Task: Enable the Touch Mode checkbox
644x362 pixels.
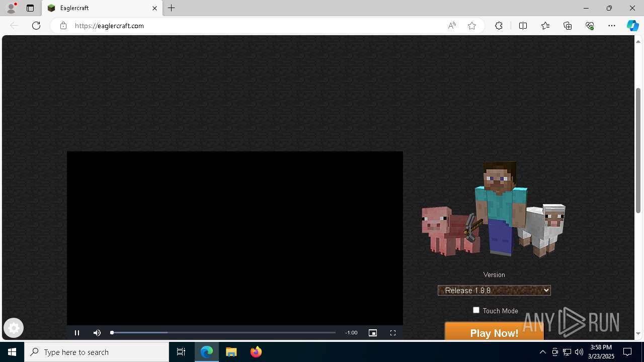Action: (476, 310)
